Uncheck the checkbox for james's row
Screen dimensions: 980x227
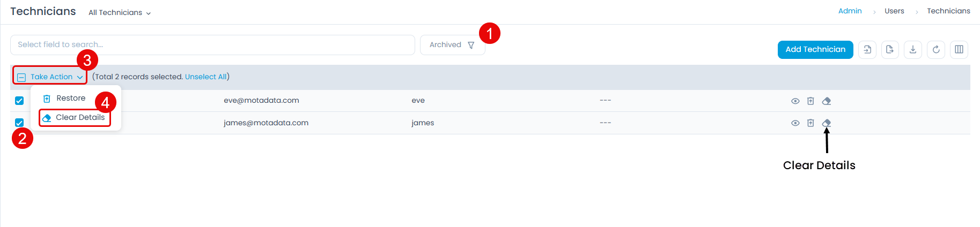(19, 123)
